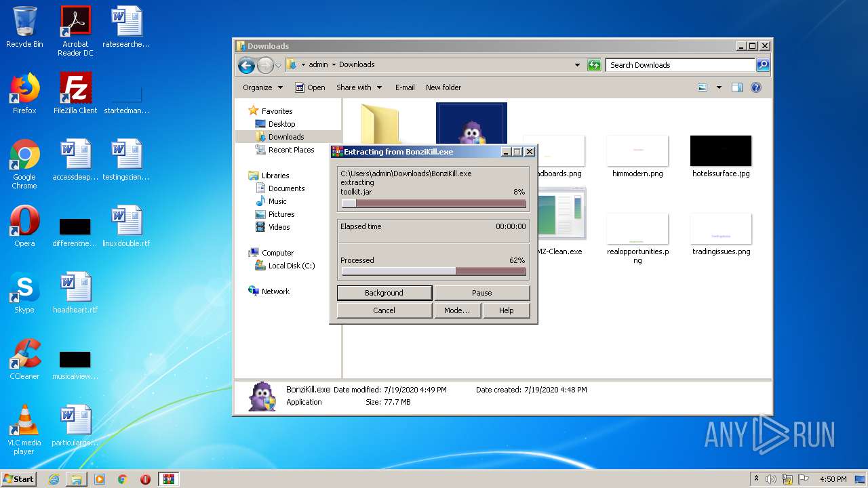This screenshot has height=488, width=868.
Task: Select testingscien Word document on desktop
Action: [126, 160]
